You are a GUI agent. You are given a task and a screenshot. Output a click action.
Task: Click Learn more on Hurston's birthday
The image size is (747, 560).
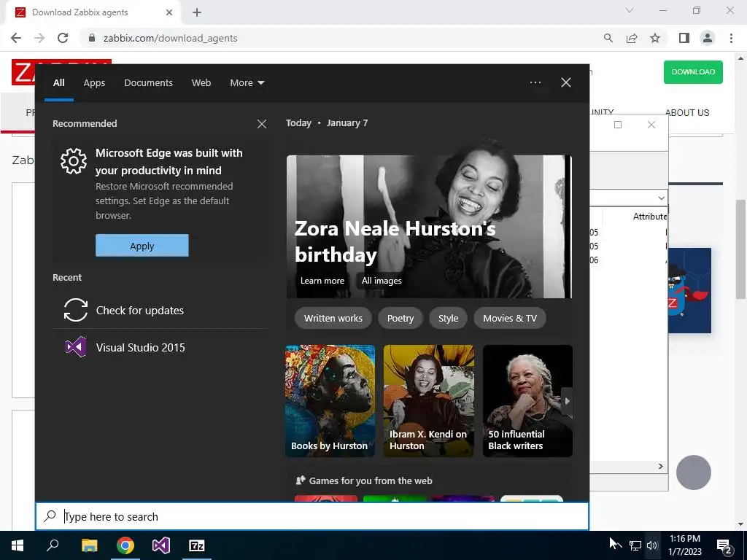(x=322, y=281)
